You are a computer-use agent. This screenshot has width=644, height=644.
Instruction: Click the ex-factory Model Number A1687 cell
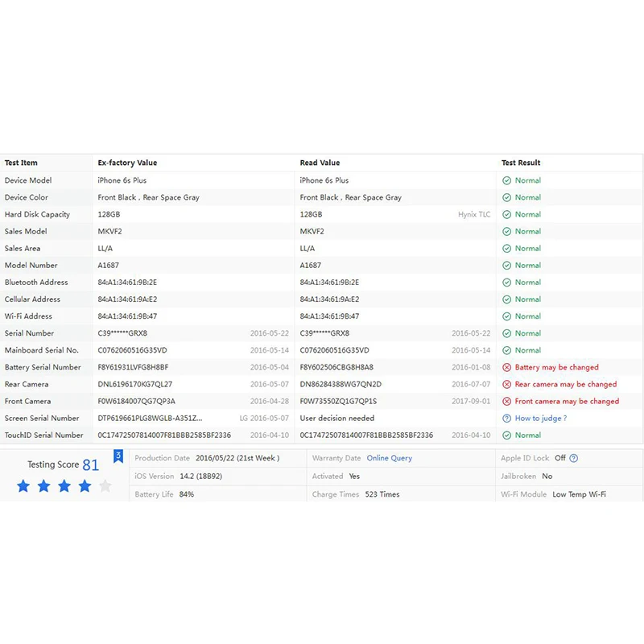(x=109, y=266)
